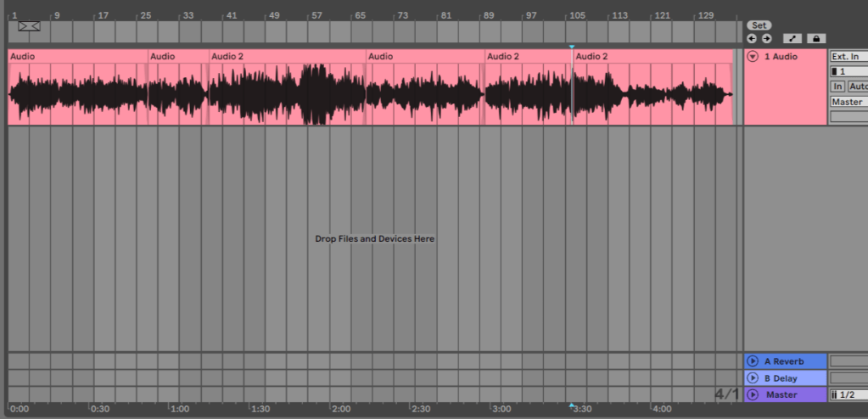The width and height of the screenshot is (868, 419).
Task: Click the Set locator button
Action: [759, 25]
